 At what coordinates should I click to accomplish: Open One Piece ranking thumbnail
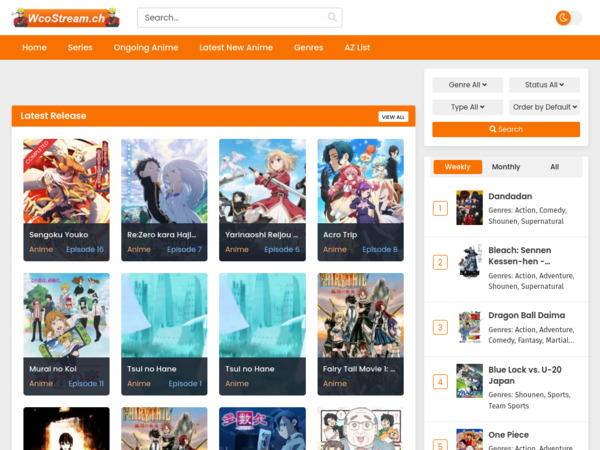469,440
